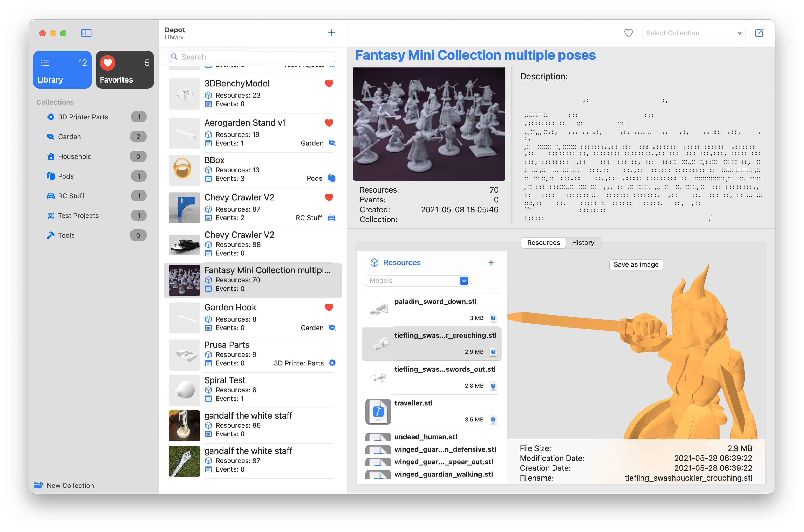Expand the Models filter dropdown
Screen dimensions: 804x532
(x=464, y=281)
